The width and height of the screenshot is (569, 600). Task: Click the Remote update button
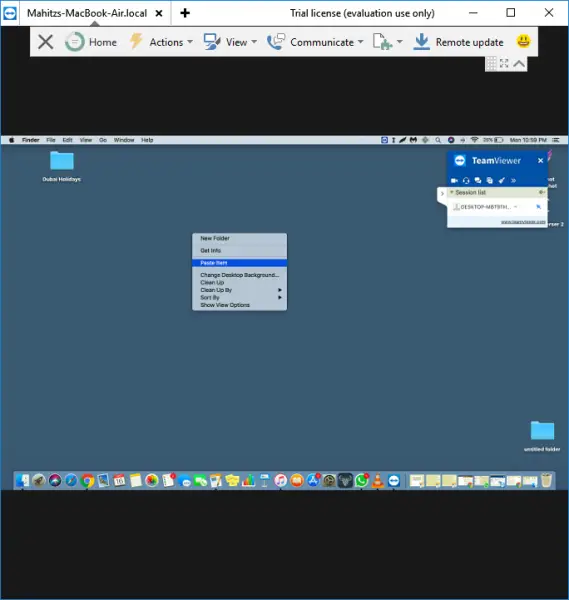458,42
